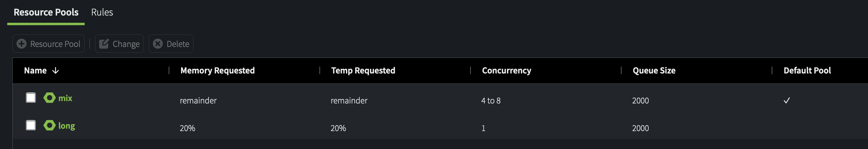The width and height of the screenshot is (868, 149).
Task: Switch to the Rules tab
Action: [x=102, y=12]
